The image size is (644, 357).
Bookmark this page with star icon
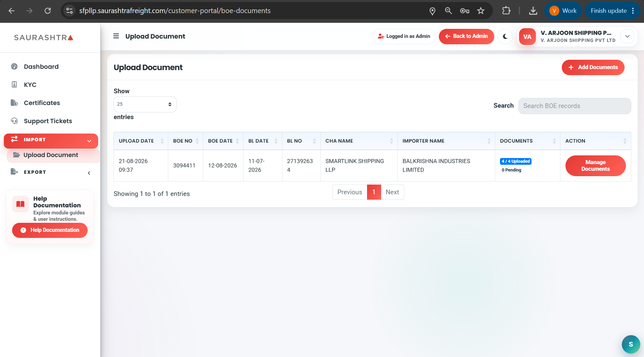coord(481,11)
